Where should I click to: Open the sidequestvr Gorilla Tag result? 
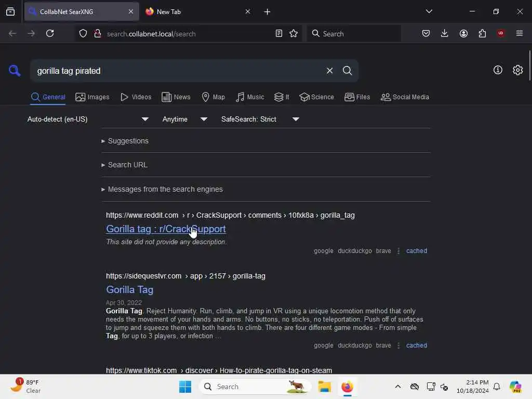[129, 290]
